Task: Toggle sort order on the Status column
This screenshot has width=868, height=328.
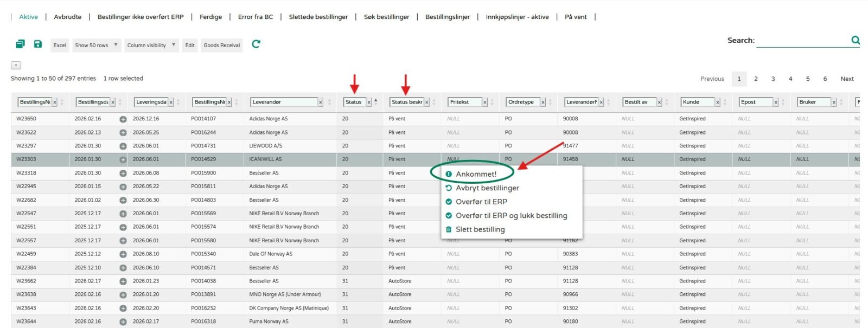Action: [376, 102]
